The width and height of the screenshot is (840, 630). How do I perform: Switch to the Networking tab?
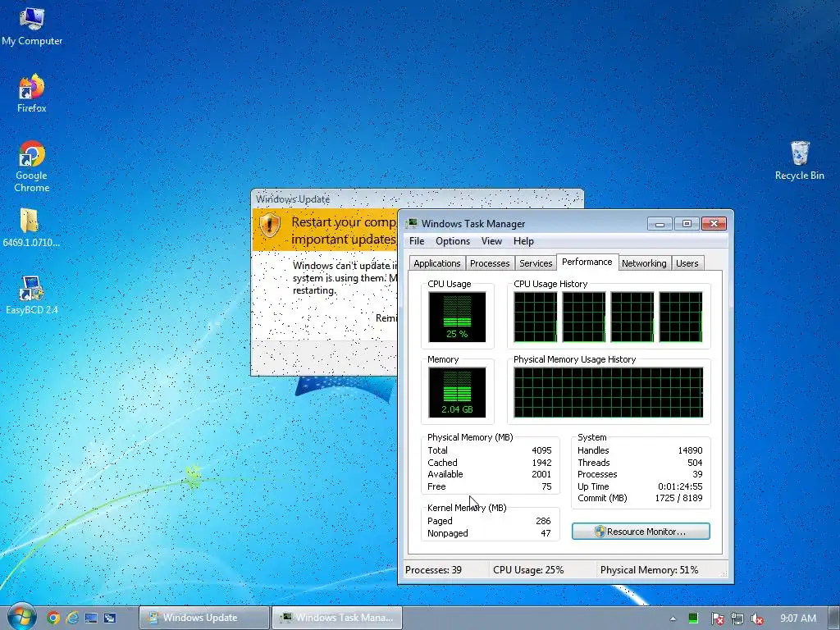[x=644, y=263]
